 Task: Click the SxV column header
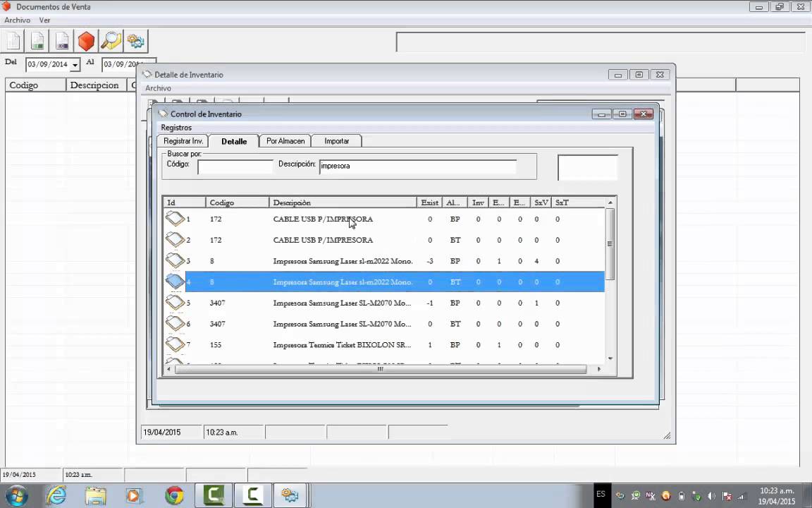(541, 202)
